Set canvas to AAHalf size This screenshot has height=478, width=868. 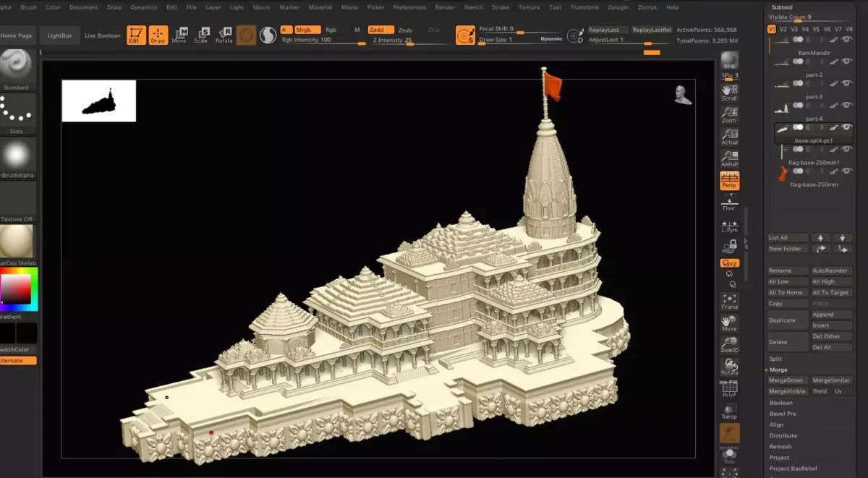tap(730, 159)
